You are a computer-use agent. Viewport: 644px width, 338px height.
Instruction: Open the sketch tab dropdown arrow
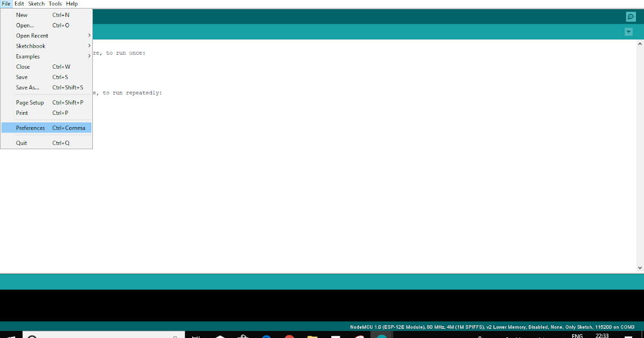[x=628, y=32]
